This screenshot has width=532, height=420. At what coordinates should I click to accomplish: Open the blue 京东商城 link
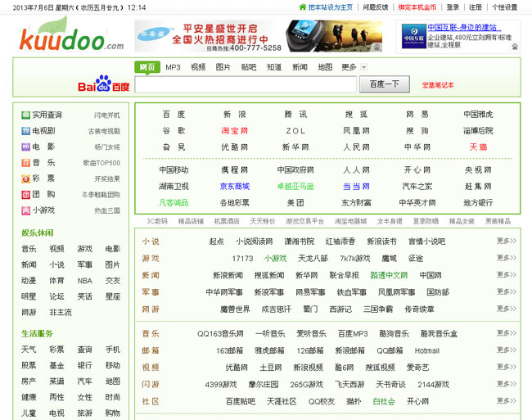(x=234, y=186)
